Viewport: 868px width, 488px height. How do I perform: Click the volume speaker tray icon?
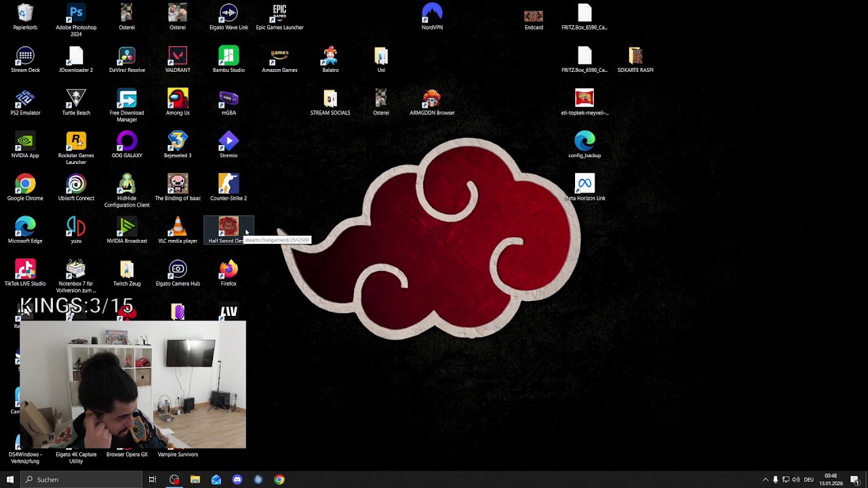click(x=796, y=479)
